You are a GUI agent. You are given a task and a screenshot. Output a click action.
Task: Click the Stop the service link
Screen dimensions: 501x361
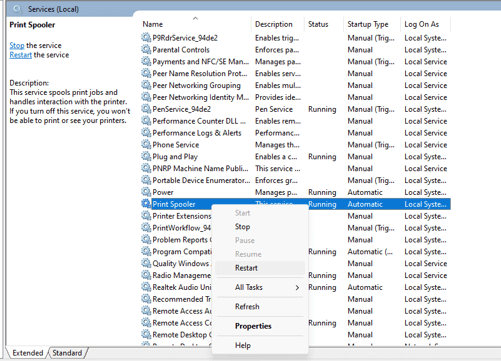pyautogui.click(x=17, y=45)
